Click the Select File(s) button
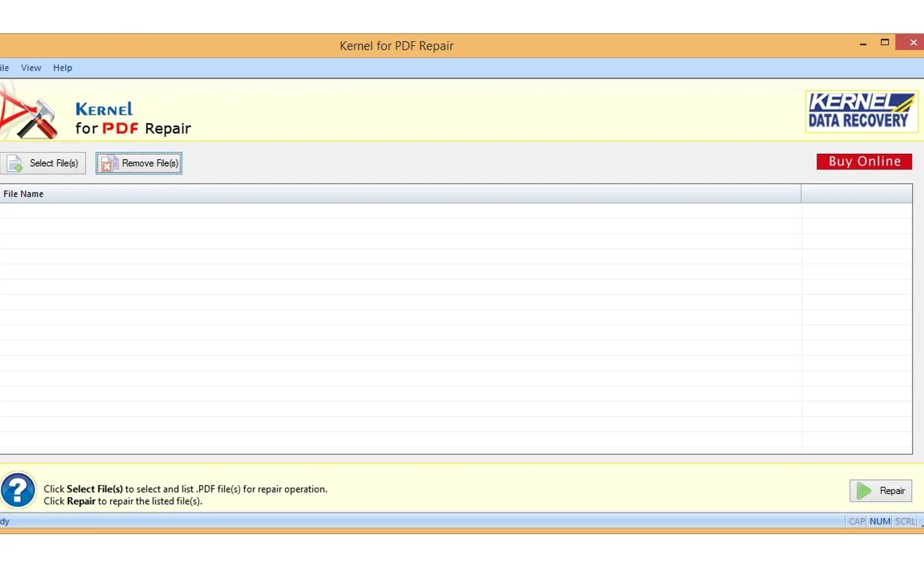 (43, 163)
